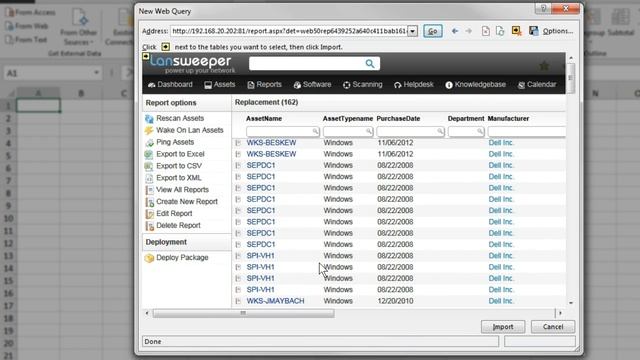Open the Scanning menu item
This screenshot has height=360, width=640.
362,84
